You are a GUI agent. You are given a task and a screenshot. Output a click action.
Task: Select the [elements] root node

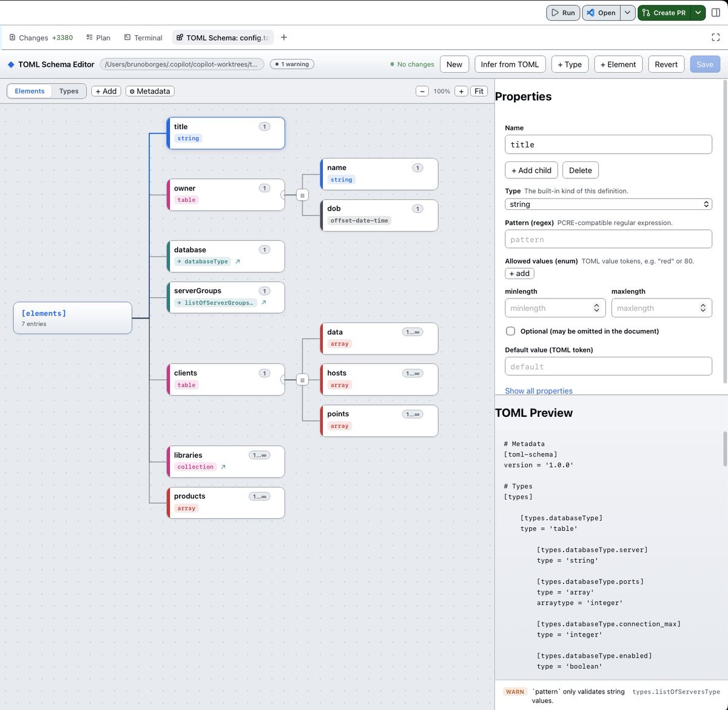coord(73,318)
